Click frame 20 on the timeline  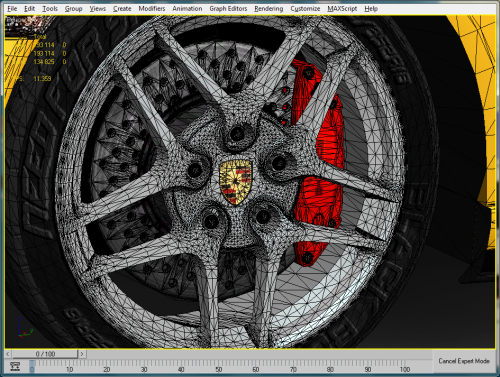click(x=106, y=369)
